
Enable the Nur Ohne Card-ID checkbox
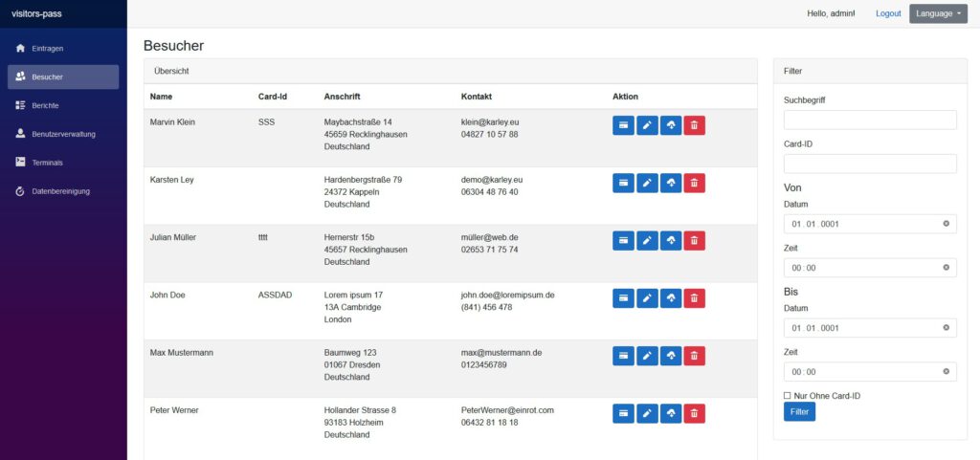pos(788,396)
